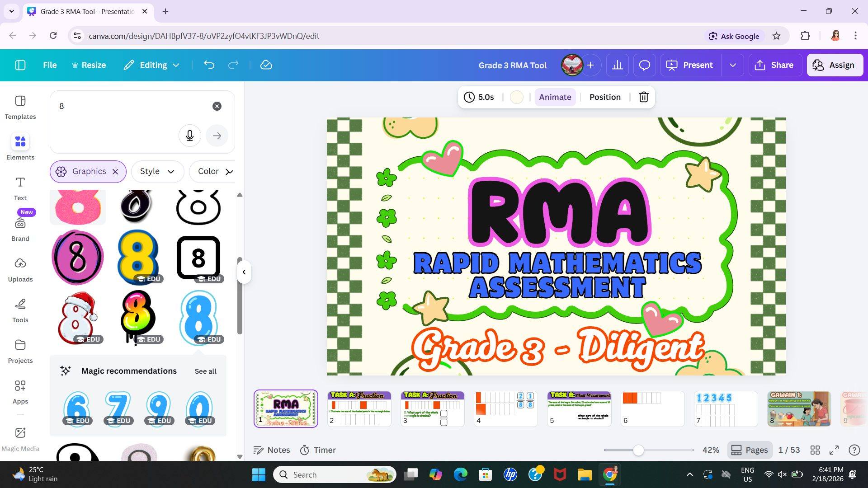Open the File menu
Screen dimensions: 868x488
pos(50,65)
